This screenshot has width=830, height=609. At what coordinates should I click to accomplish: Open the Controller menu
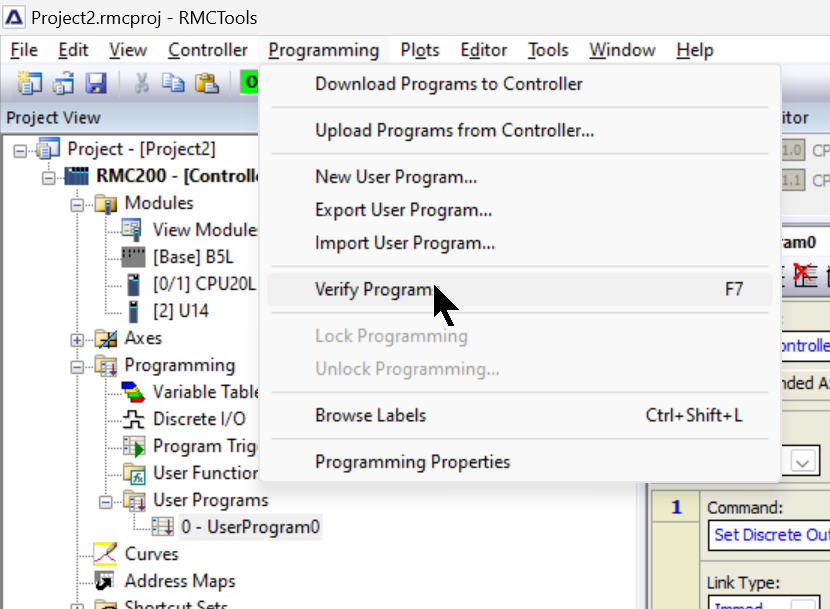point(208,50)
